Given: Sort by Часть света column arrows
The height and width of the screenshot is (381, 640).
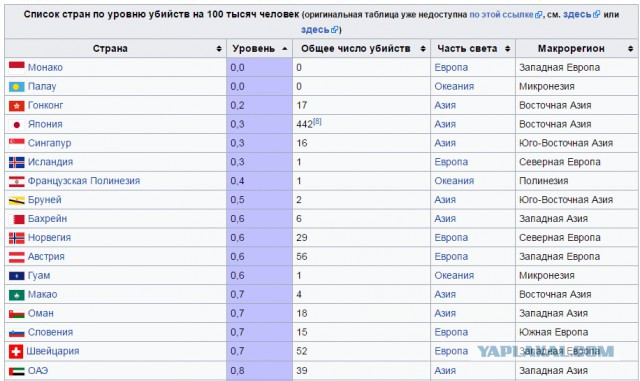Looking at the screenshot, I should (507, 49).
